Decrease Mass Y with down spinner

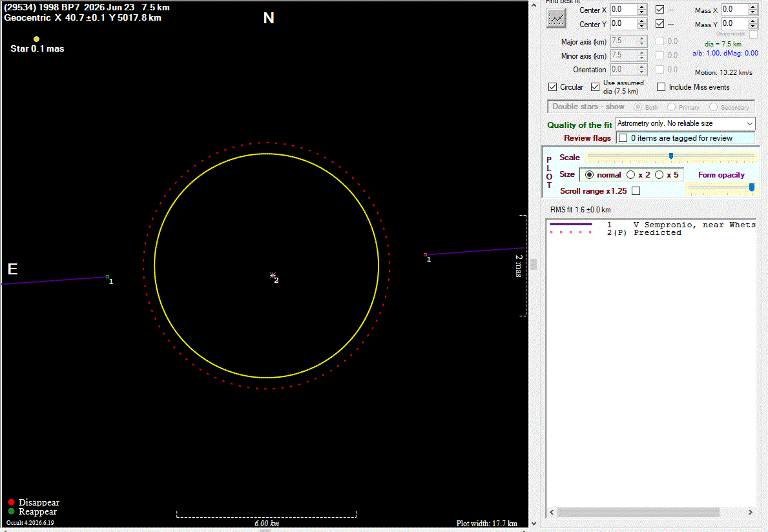point(753,26)
